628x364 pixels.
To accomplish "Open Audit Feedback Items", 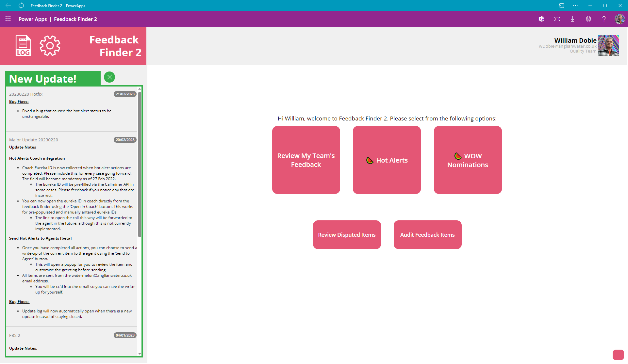I will tap(427, 235).
